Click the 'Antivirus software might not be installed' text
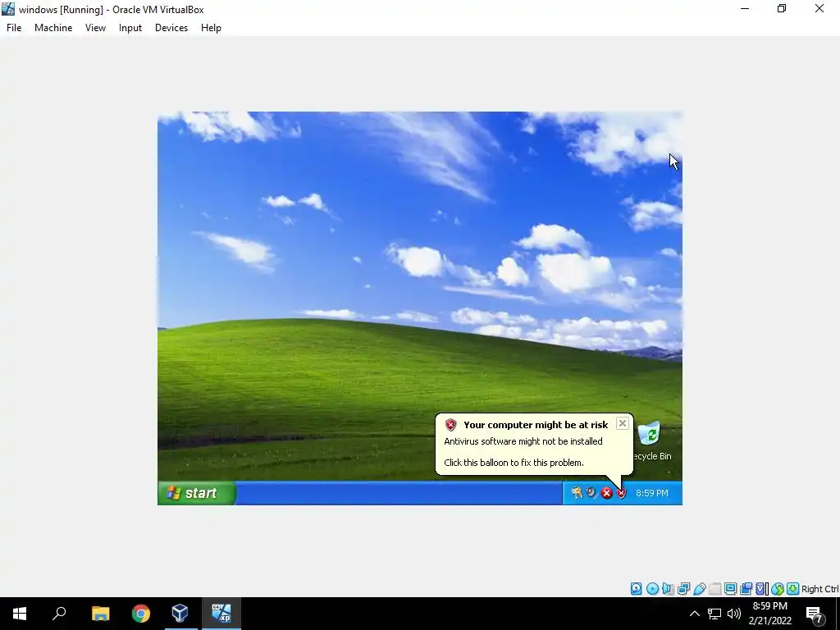840x630 pixels. 523,441
